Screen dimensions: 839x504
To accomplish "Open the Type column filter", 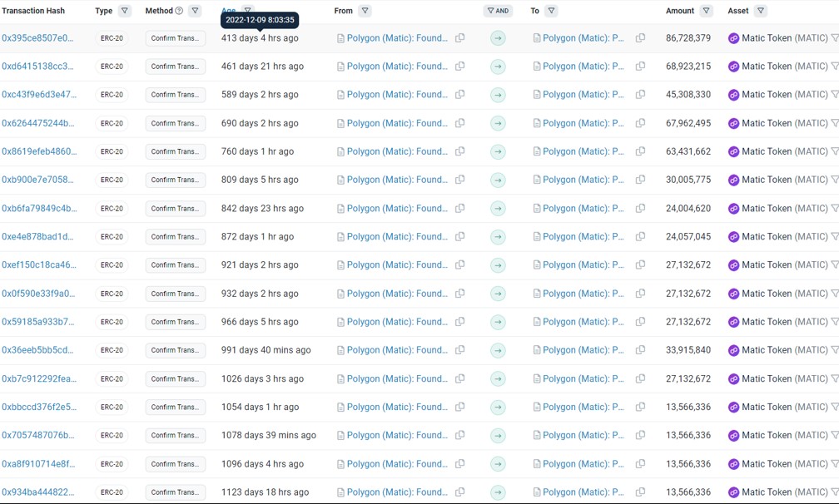I will pyautogui.click(x=125, y=11).
